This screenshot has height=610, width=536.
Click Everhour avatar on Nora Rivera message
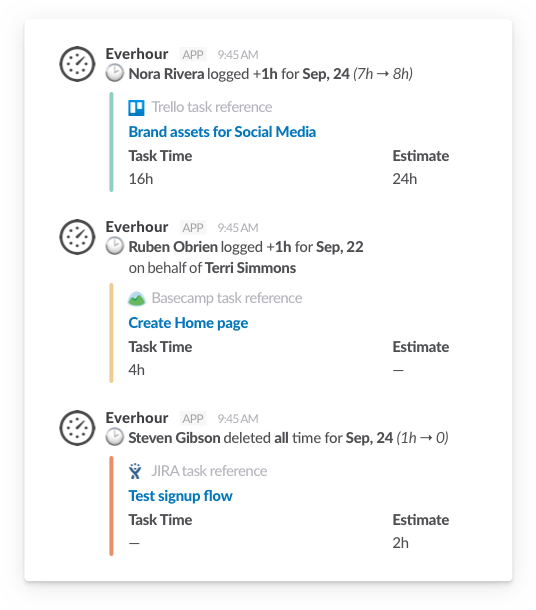(77, 64)
